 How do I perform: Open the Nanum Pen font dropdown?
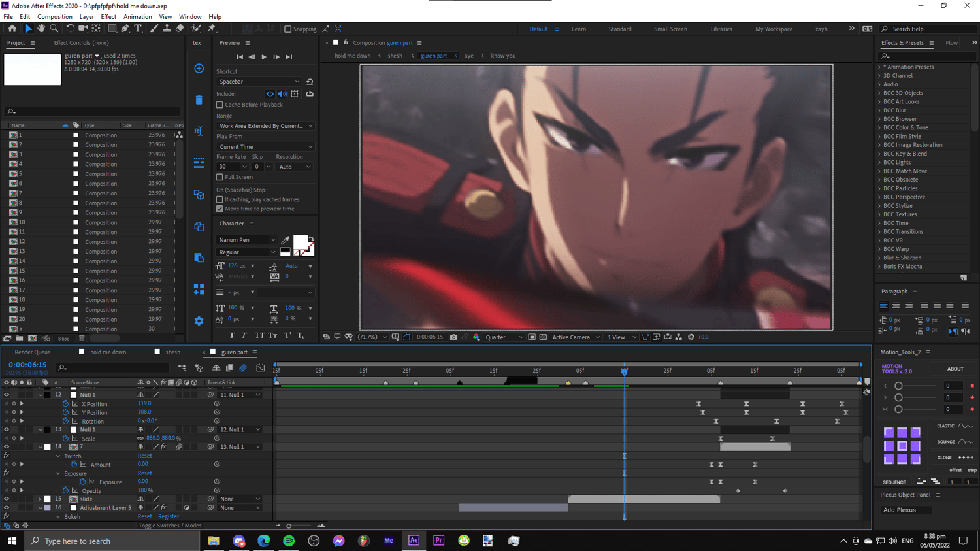247,240
